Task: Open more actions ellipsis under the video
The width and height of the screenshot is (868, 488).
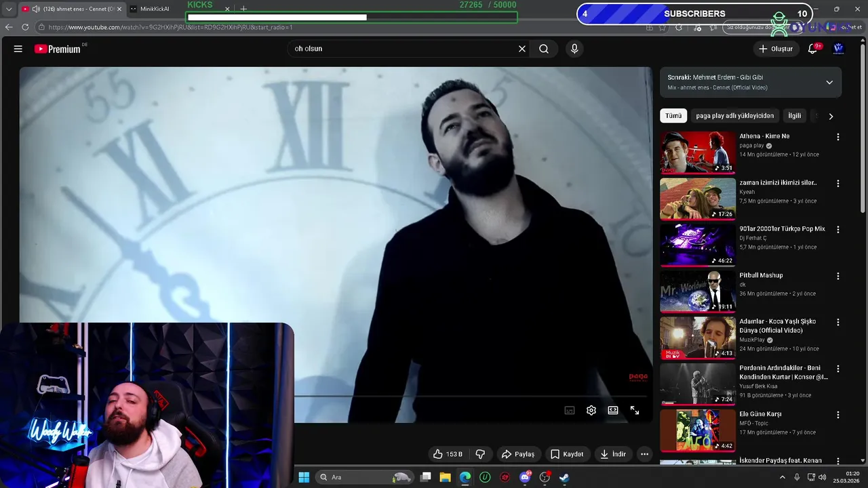Action: pos(645,454)
